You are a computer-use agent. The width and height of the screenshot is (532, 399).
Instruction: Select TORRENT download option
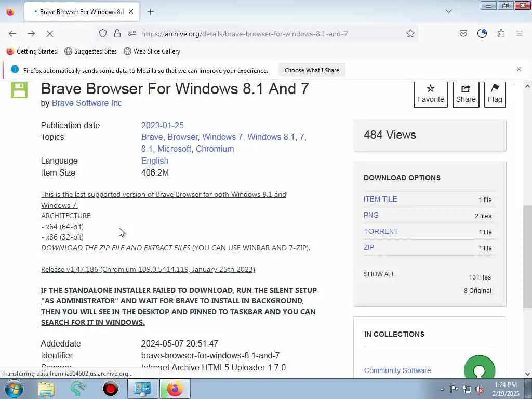pos(381,231)
